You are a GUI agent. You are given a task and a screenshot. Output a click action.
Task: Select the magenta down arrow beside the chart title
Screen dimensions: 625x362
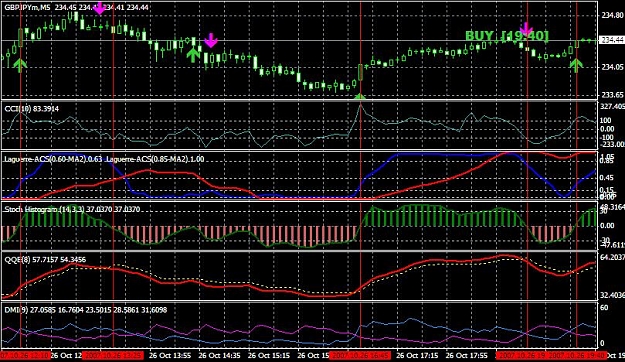click(99, 8)
